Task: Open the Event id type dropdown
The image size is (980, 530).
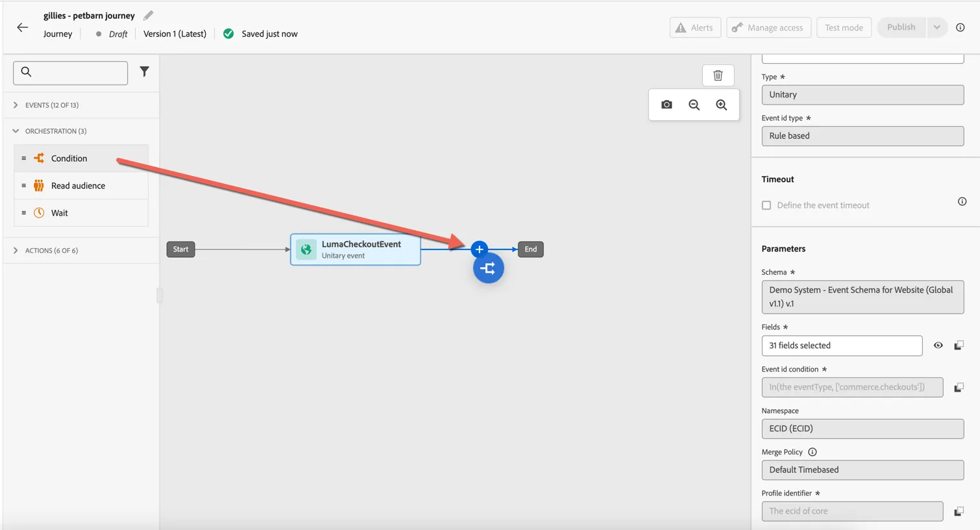Action: [863, 136]
